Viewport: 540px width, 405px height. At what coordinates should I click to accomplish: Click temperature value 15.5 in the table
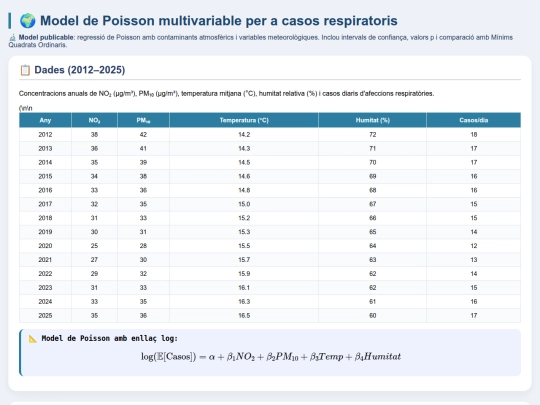[244, 246]
